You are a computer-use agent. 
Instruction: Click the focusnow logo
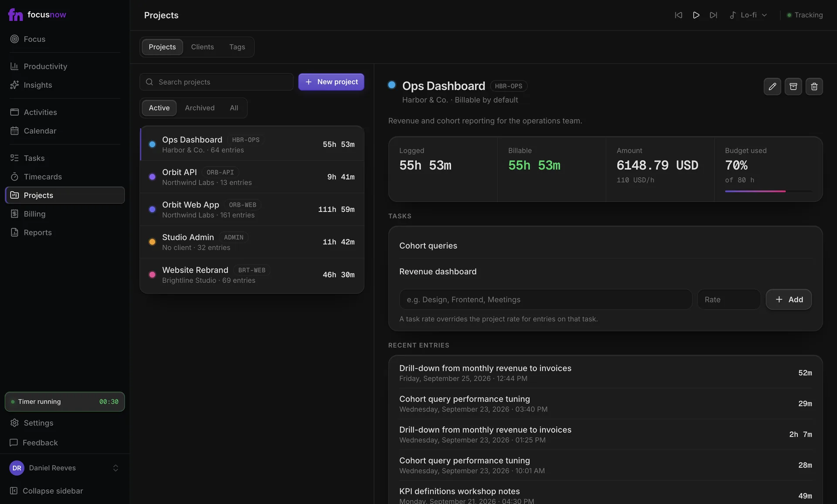[x=37, y=15]
